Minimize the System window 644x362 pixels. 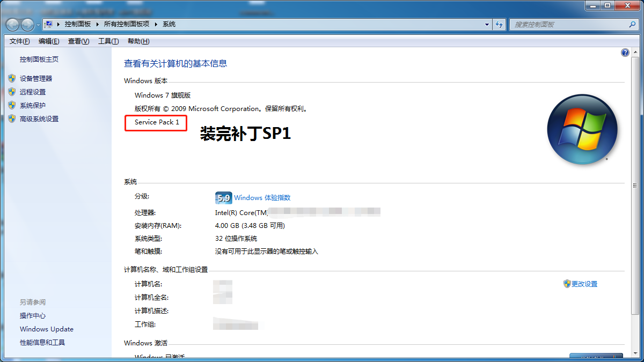(592, 5)
